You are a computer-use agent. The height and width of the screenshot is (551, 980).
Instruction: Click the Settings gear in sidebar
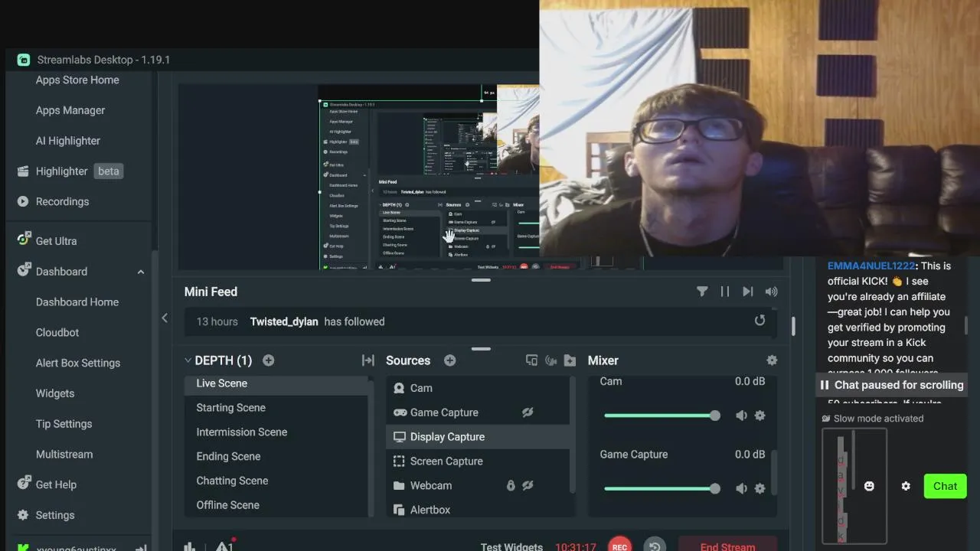23,515
